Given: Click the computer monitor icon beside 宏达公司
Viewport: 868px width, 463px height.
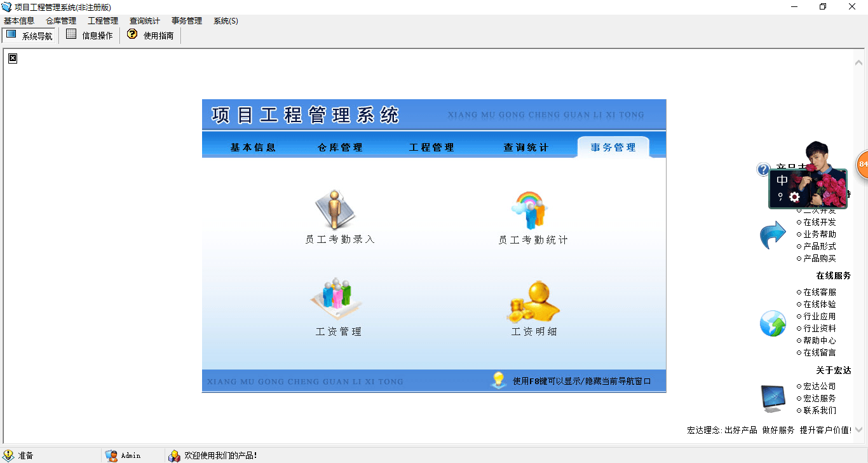Looking at the screenshot, I should click(x=773, y=398).
